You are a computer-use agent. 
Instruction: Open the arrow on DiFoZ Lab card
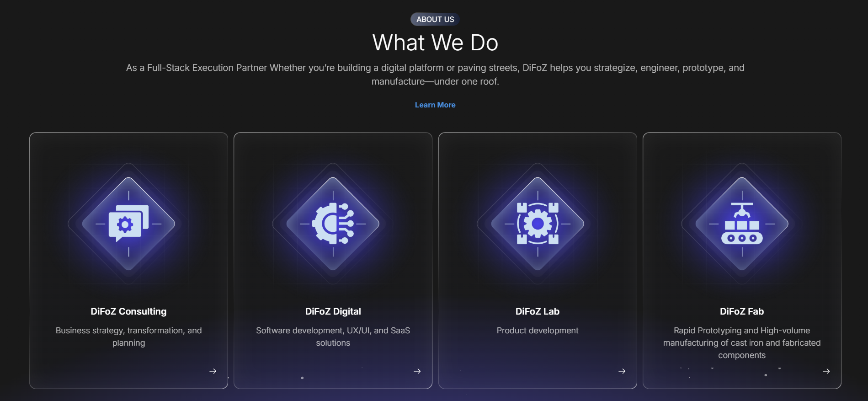coord(622,371)
